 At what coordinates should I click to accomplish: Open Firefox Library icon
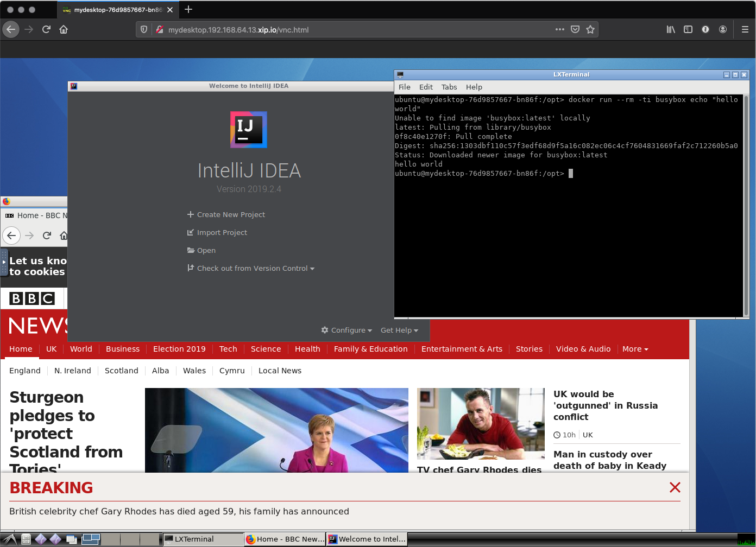[x=671, y=29]
